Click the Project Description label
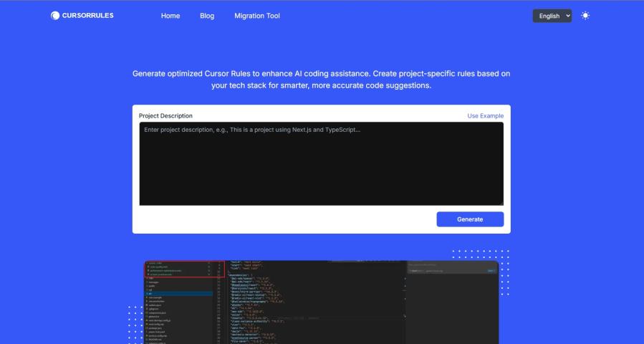This screenshot has height=344, width=644. tap(165, 115)
